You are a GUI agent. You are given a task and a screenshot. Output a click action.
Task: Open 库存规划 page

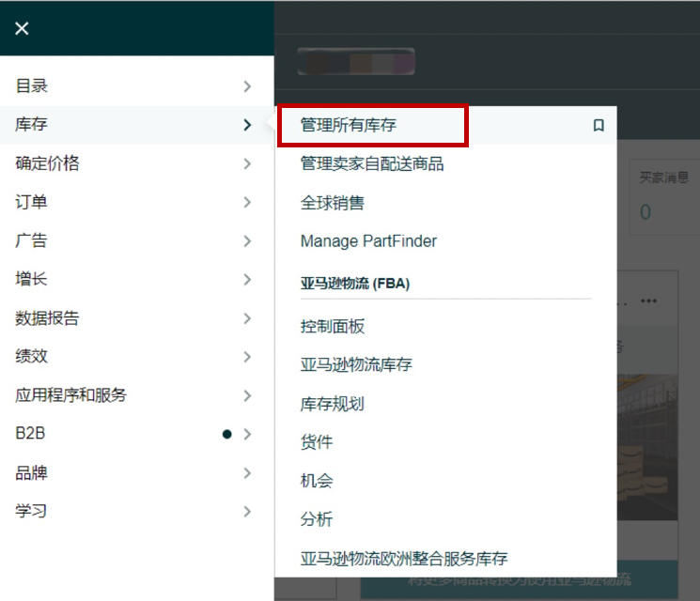333,404
